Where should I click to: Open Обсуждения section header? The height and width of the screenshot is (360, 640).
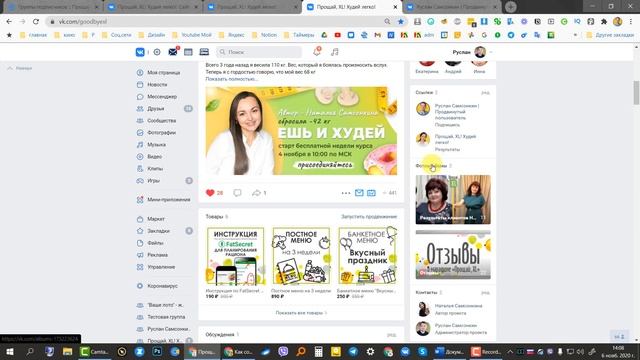coord(220,335)
